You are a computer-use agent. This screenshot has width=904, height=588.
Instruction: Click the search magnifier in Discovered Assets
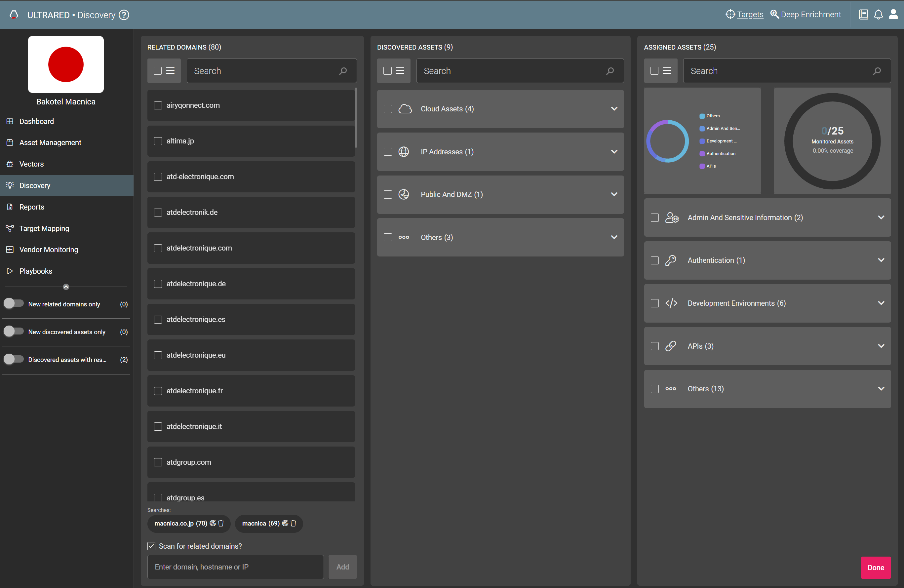click(x=610, y=71)
